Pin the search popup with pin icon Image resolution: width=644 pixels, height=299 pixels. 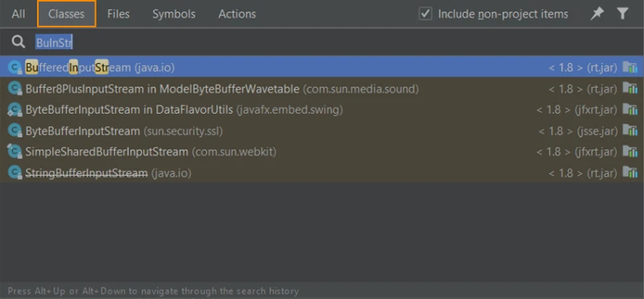[x=597, y=14]
